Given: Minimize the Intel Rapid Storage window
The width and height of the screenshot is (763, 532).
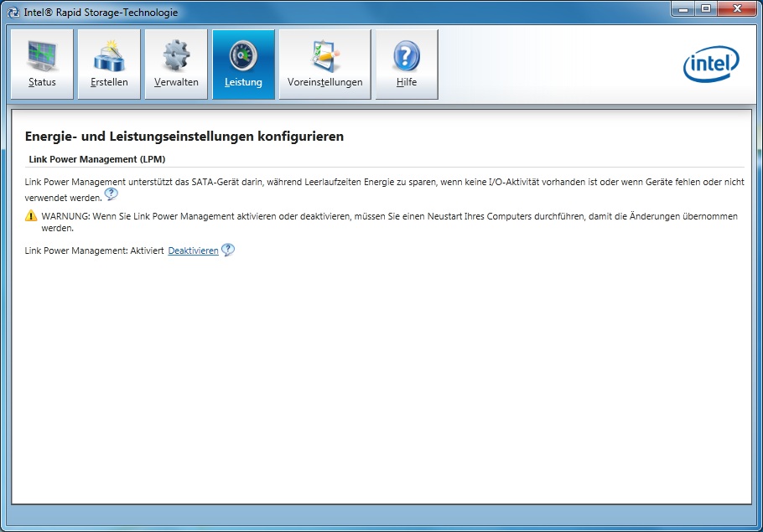Looking at the screenshot, I should 683,9.
